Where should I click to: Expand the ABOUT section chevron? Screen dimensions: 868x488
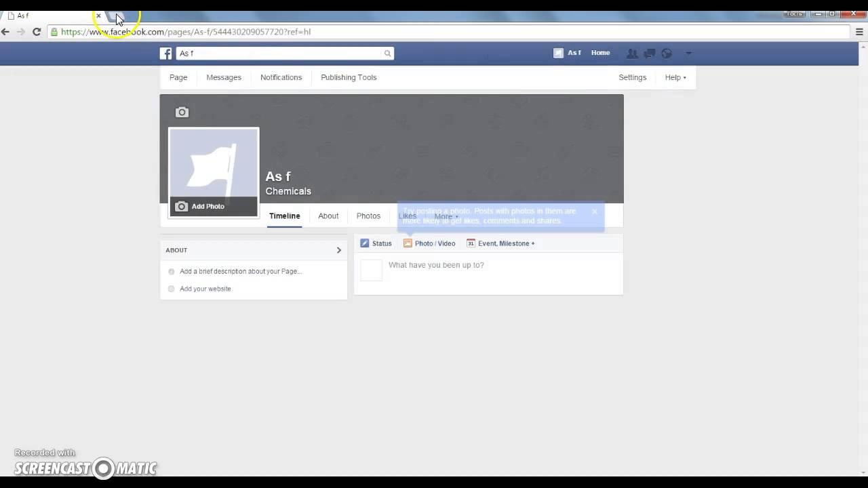[339, 250]
